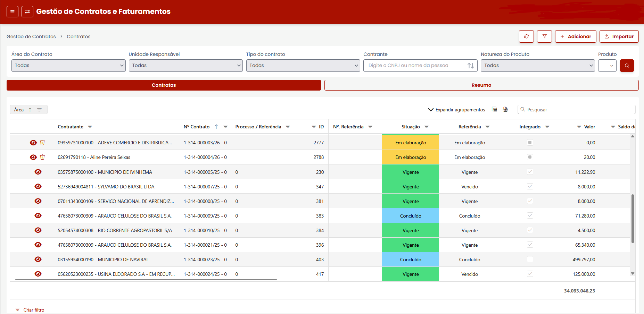Toggle Integrado checkbox for MUNICIPIO DE NAVIRAI
Viewport: 644px width, 314px height.
[x=530, y=260]
